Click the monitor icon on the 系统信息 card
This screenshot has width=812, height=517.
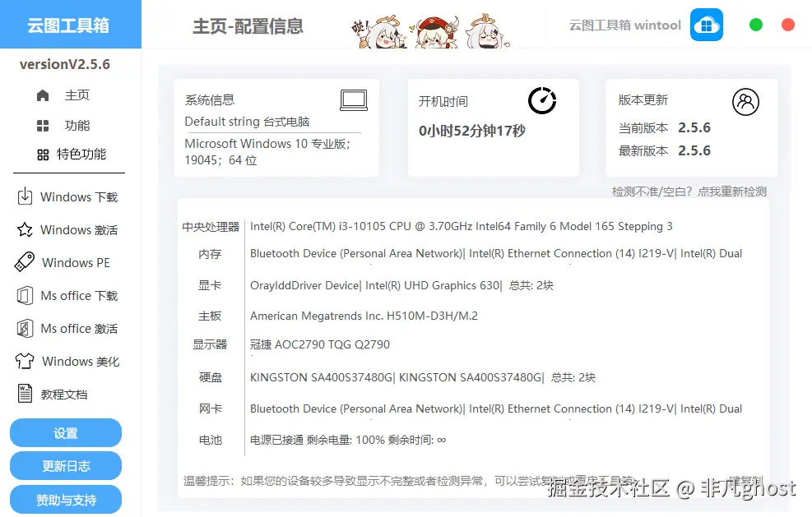click(x=353, y=99)
